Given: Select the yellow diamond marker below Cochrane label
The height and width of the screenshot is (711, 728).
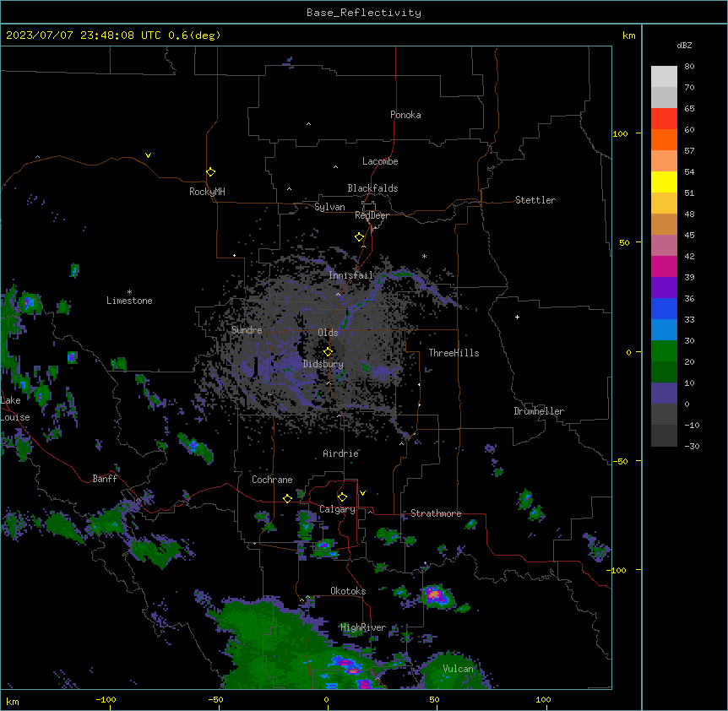Looking at the screenshot, I should [x=287, y=498].
